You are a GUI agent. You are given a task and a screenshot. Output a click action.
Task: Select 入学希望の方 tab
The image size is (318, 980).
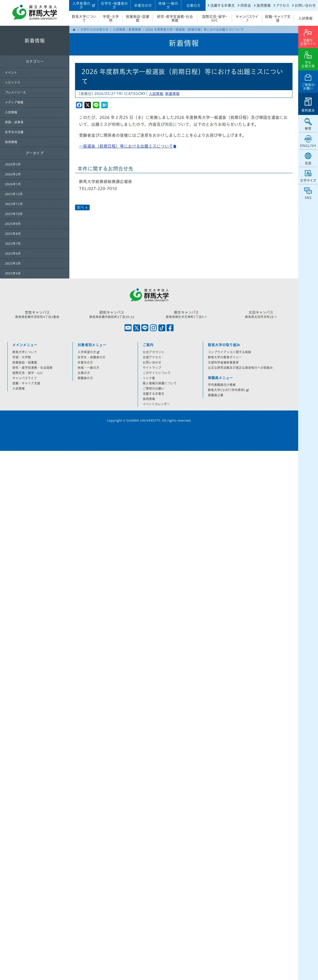(x=83, y=5)
